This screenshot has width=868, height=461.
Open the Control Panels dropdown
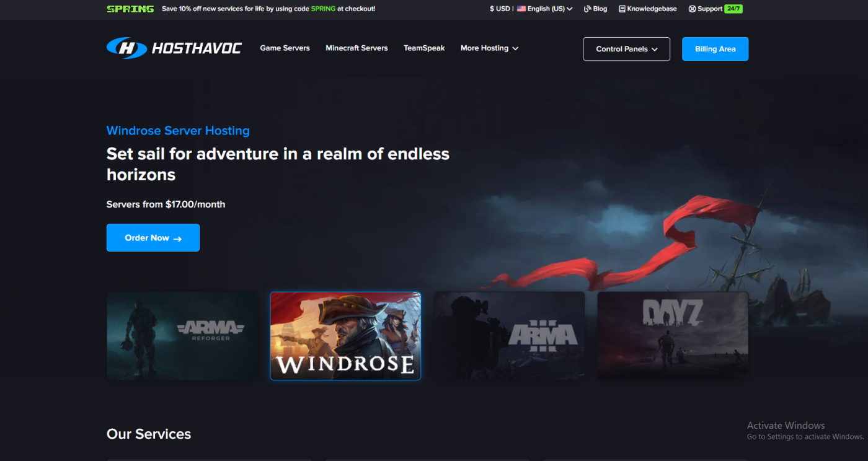coord(626,49)
